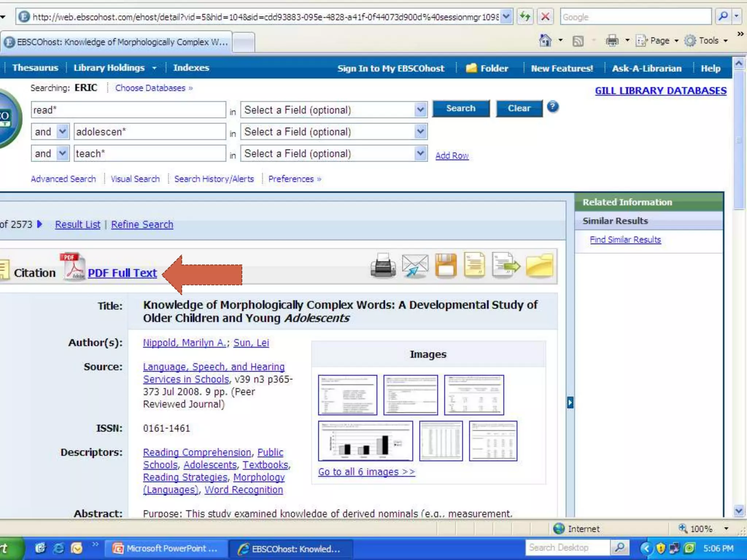Open the bar chart image thumbnail
This screenshot has width=747, height=560.
[x=365, y=441]
